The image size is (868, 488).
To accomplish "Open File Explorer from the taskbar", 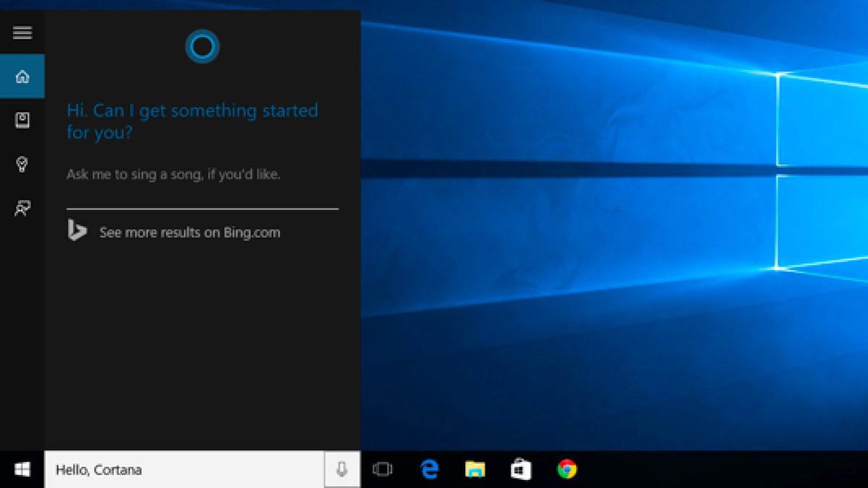I will [x=475, y=470].
